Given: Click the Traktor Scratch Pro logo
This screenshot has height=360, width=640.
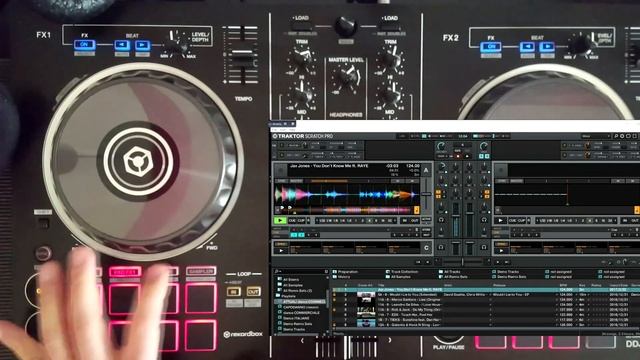Looking at the screenshot, I should pyautogui.click(x=303, y=136).
